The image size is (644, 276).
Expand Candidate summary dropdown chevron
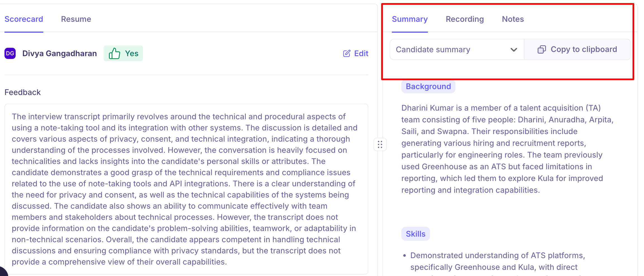click(x=514, y=50)
